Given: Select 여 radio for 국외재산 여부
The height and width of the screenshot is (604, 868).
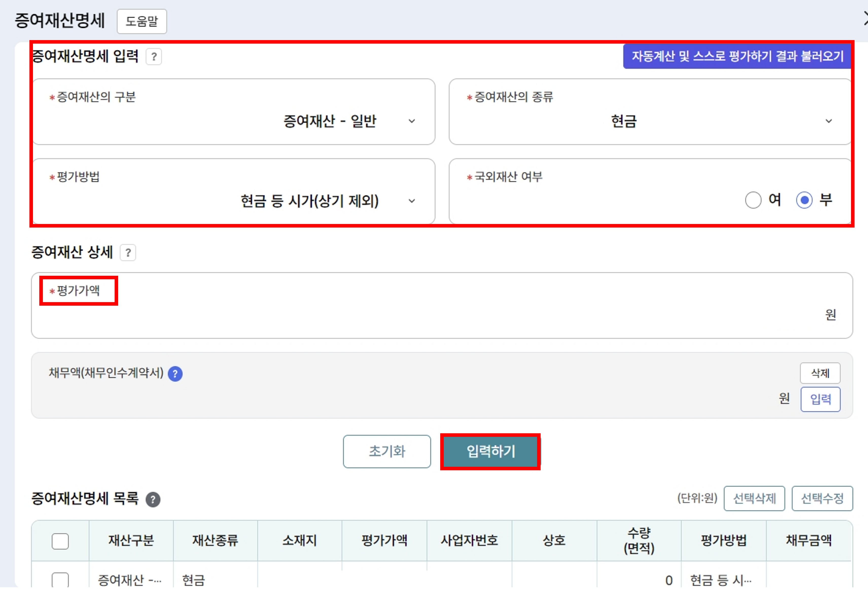Looking at the screenshot, I should [x=753, y=200].
